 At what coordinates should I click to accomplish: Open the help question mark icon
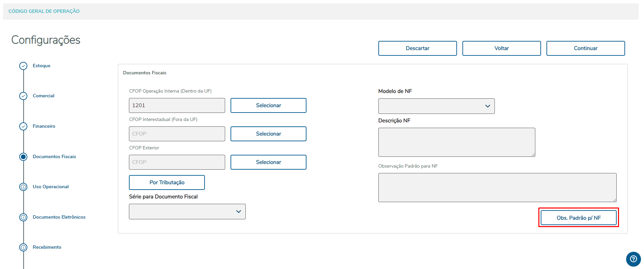point(633,259)
